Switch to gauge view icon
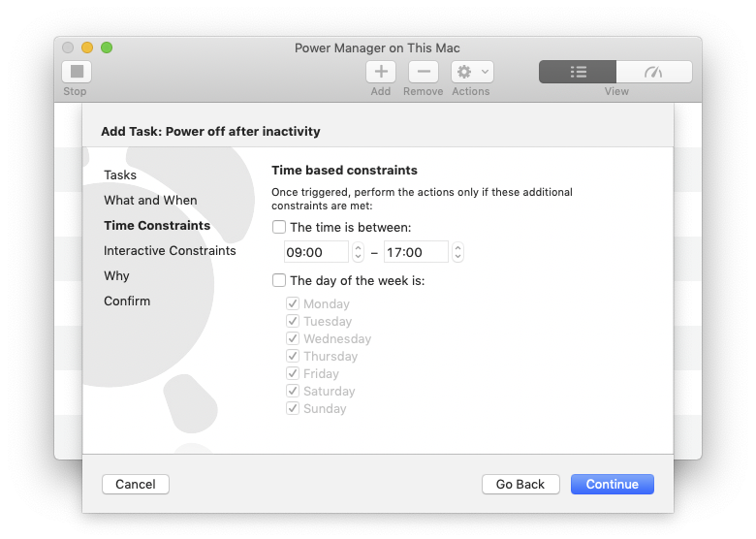Viewport: 756px width, 539px height. coord(653,72)
